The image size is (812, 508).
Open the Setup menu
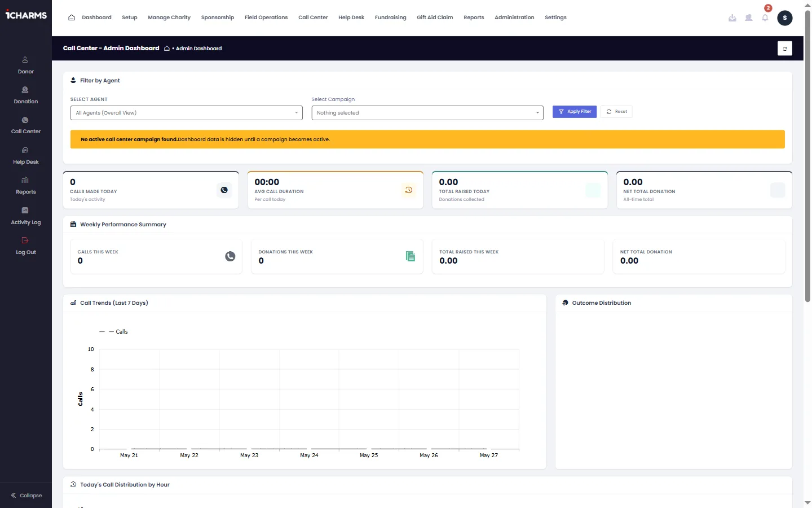[x=130, y=17]
